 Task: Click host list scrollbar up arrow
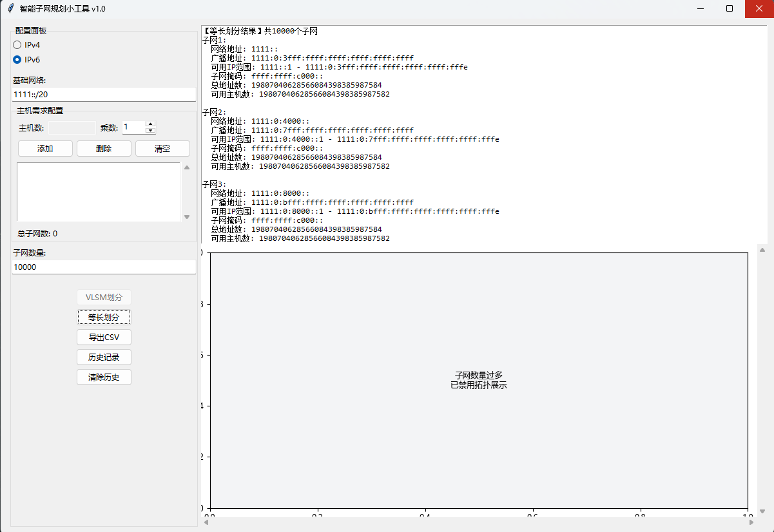click(187, 167)
